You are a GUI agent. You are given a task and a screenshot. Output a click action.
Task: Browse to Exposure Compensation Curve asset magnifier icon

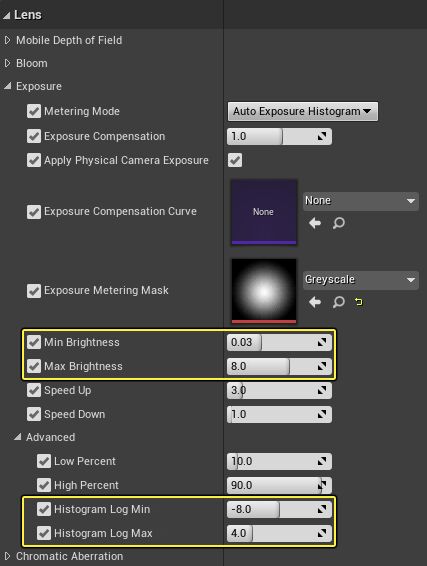tap(339, 223)
